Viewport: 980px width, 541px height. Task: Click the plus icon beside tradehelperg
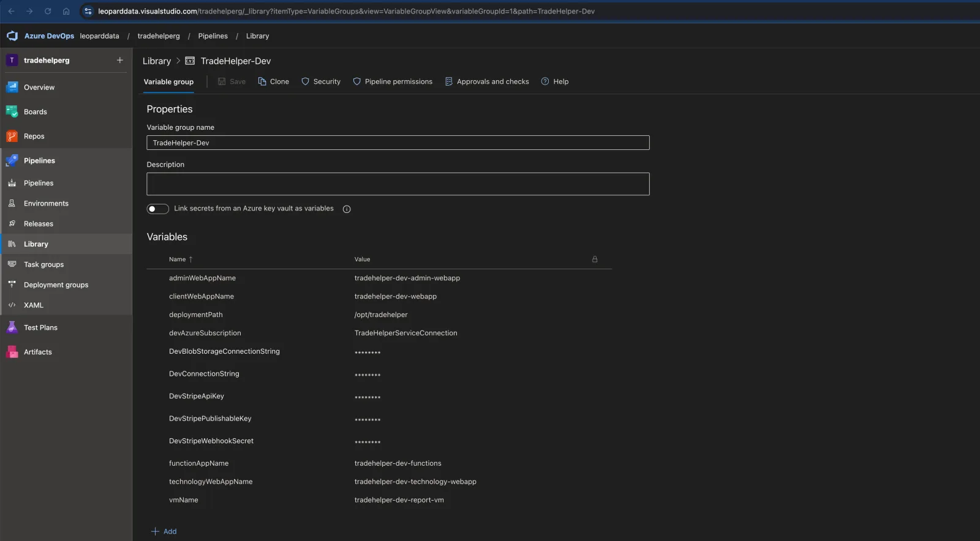pyautogui.click(x=120, y=60)
